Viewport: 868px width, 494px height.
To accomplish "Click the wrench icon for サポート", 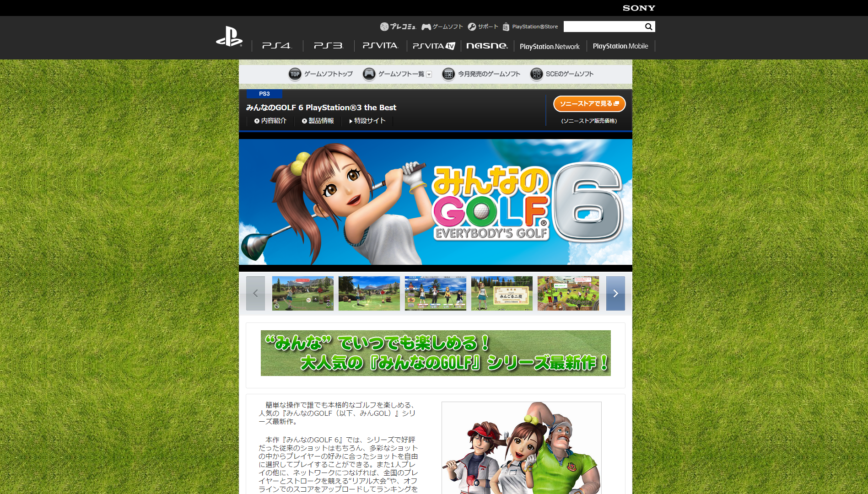I will 472,27.
